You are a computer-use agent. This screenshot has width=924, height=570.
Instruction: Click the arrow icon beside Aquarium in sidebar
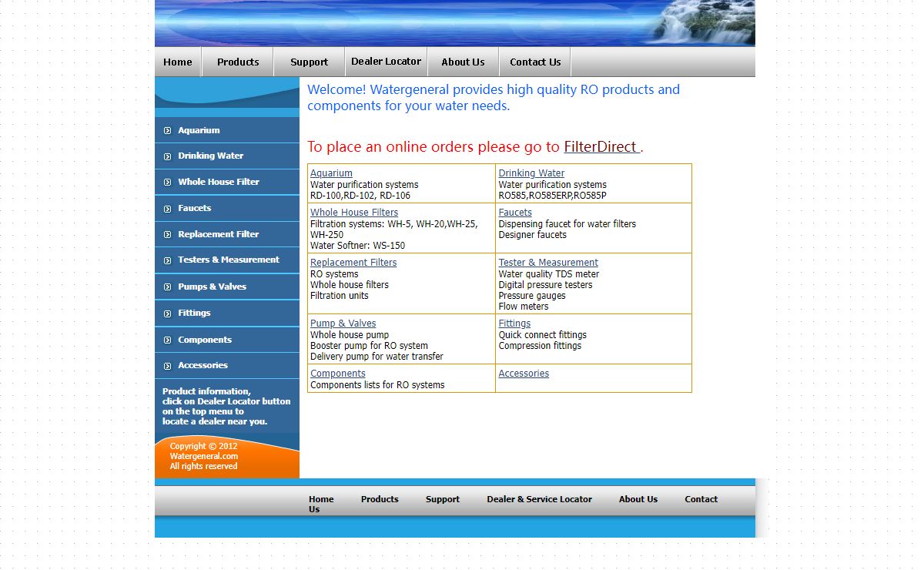(167, 131)
